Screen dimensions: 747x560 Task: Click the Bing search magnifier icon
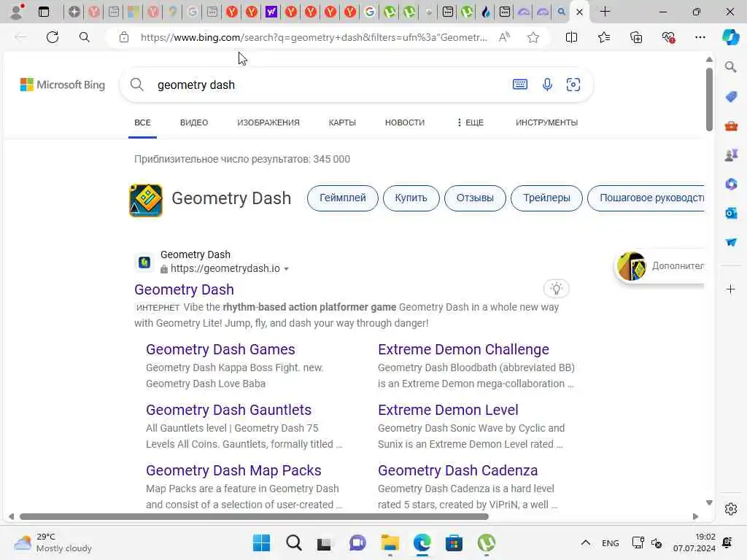pyautogui.click(x=136, y=85)
